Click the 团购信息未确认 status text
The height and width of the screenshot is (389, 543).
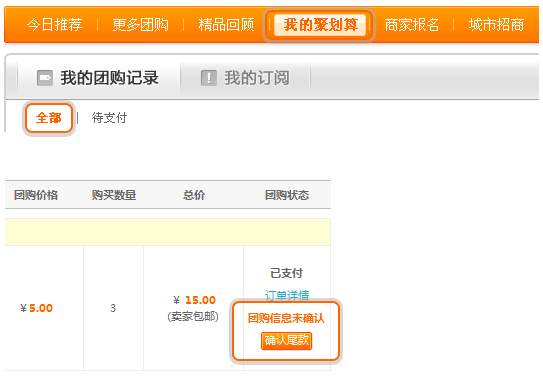286,318
